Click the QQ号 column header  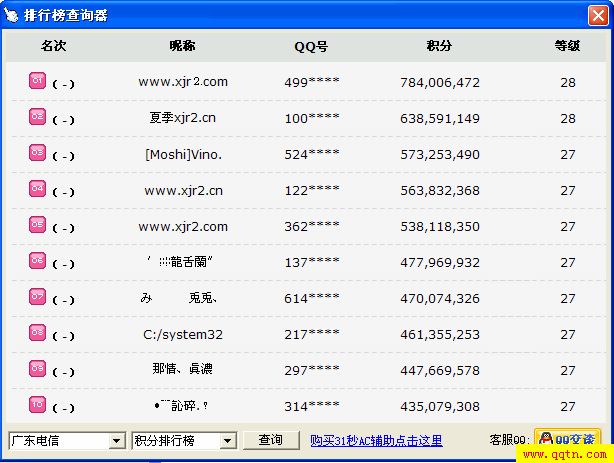coord(311,46)
